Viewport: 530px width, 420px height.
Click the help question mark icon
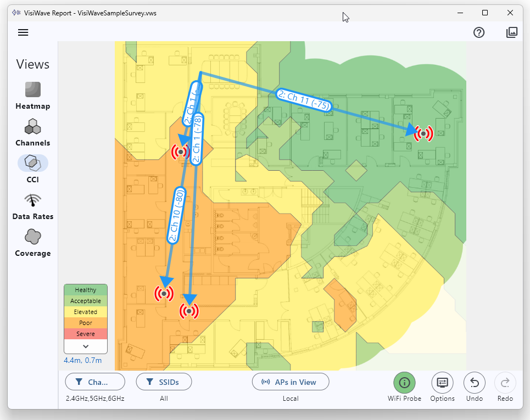point(479,32)
